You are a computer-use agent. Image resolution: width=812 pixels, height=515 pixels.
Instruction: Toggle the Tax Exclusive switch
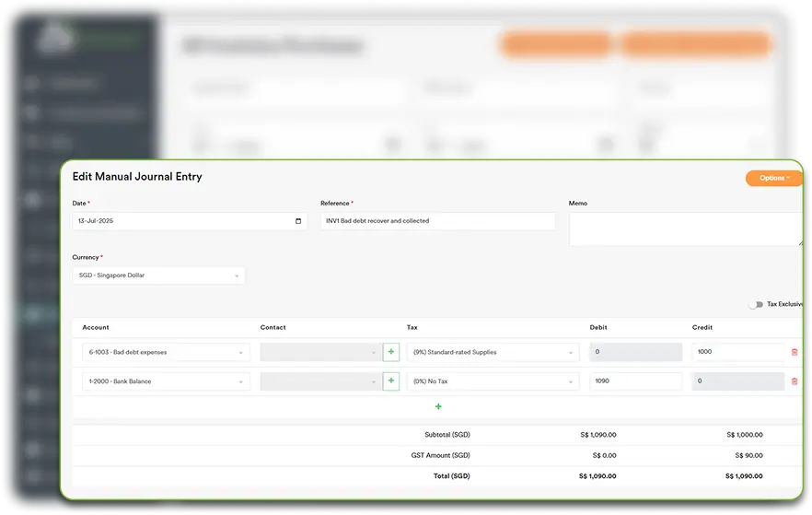point(756,304)
